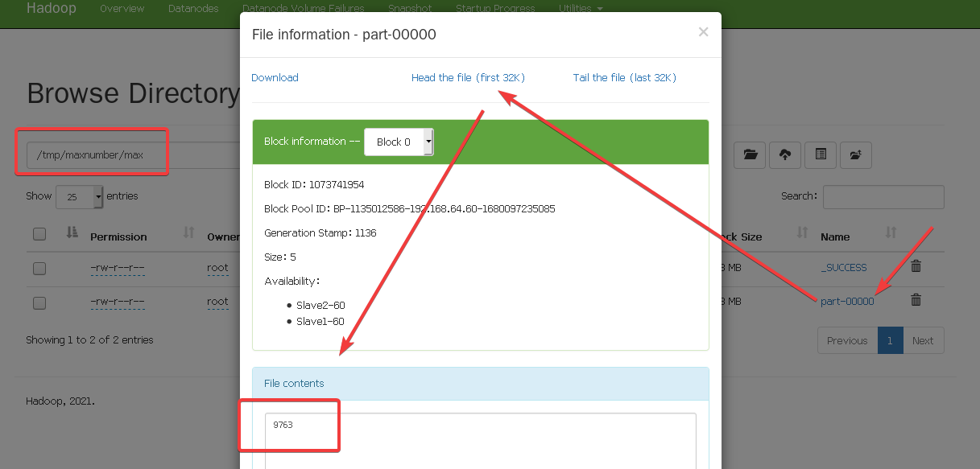This screenshot has height=469, width=980.
Task: Expand the Utilities menu
Action: coord(581,9)
